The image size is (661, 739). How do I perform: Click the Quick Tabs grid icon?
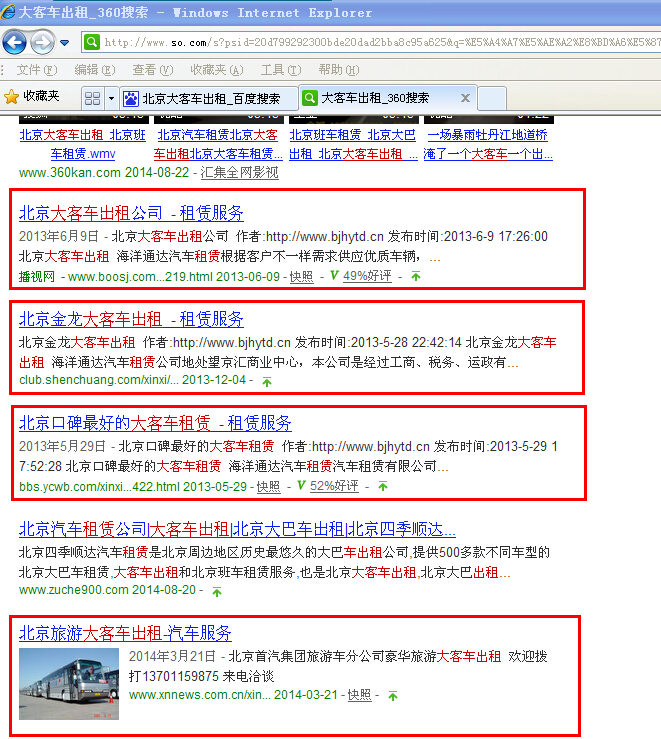coord(92,99)
